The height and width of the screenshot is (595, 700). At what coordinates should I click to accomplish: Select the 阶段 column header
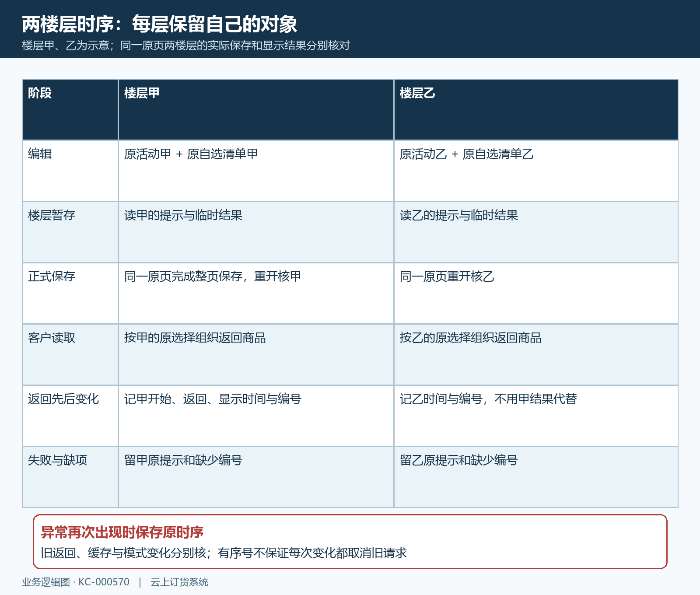(x=70, y=110)
